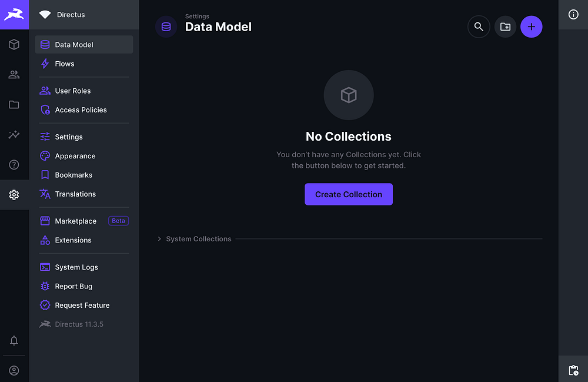Click the notifications bell icon
The height and width of the screenshot is (382, 588).
click(x=14, y=341)
